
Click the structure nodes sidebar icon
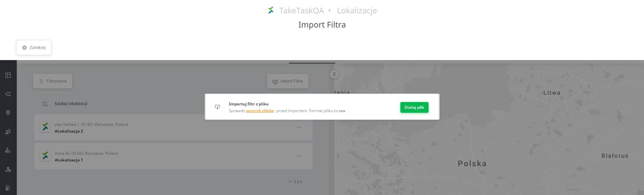[8, 94]
